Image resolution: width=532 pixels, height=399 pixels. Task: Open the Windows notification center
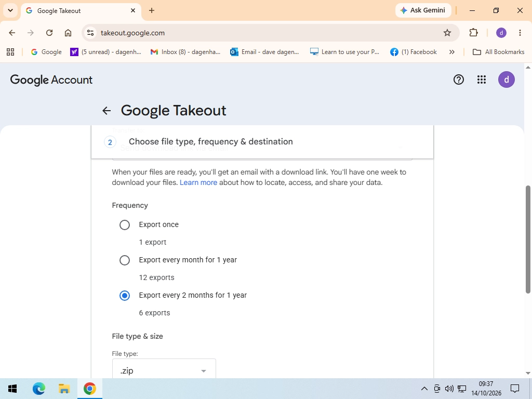515,389
